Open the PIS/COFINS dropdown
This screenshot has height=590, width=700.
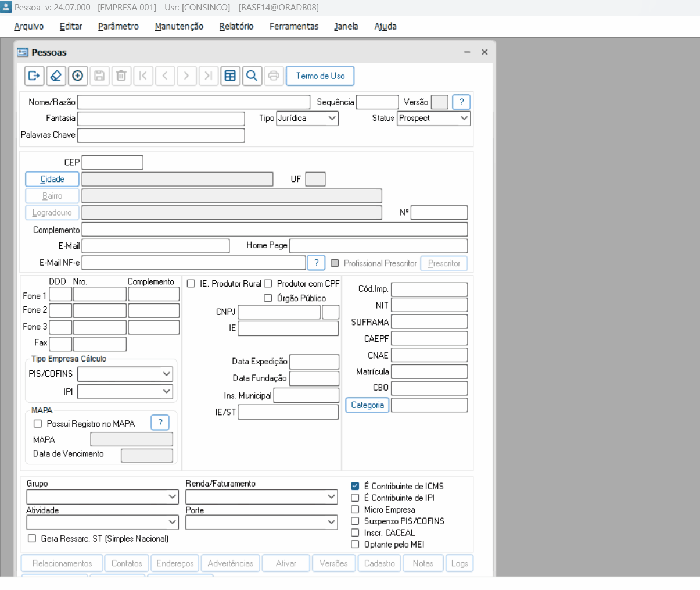pyautogui.click(x=125, y=374)
